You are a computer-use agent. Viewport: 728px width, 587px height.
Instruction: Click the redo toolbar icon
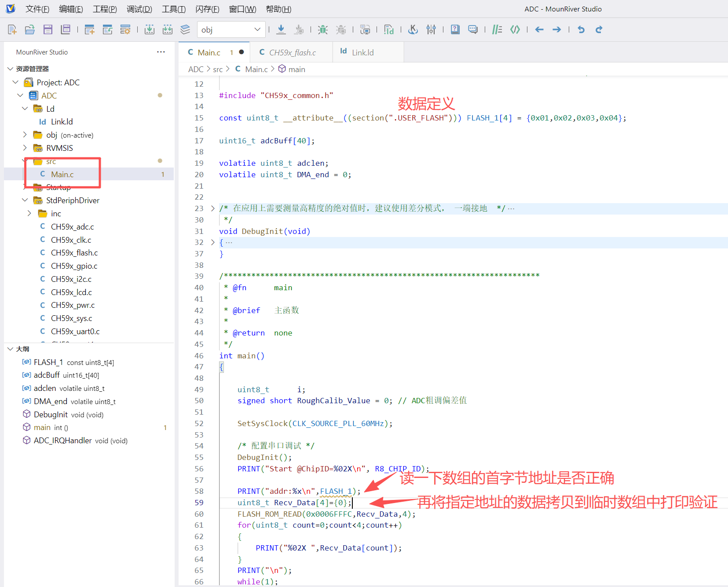pos(599,29)
